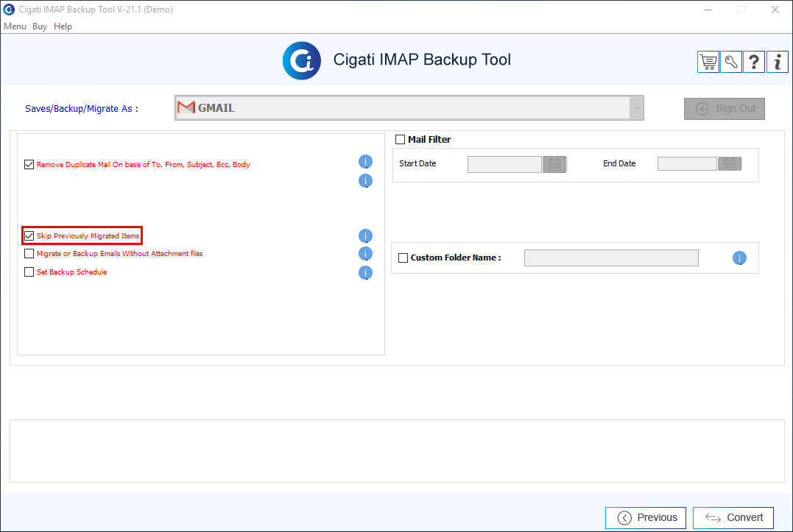The width and height of the screenshot is (793, 532).
Task: Open the Start Date calendar picker
Action: 554,164
